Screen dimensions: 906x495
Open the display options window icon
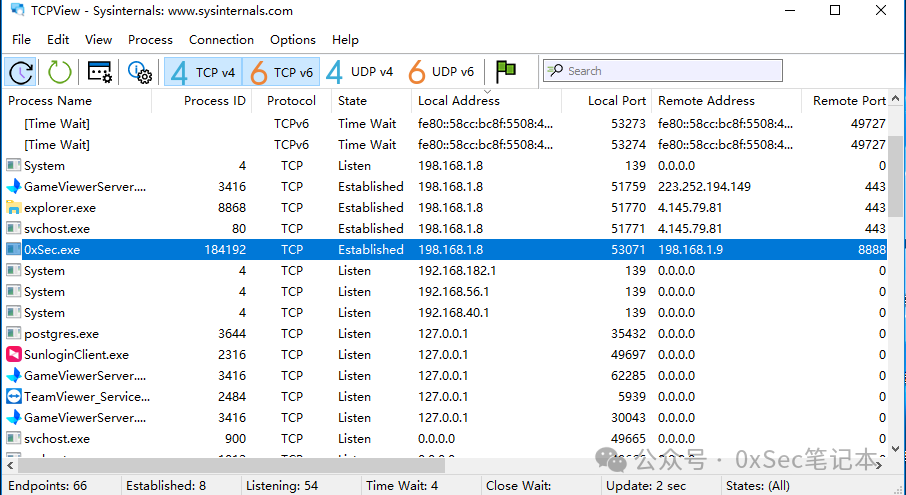pyautogui.click(x=99, y=72)
